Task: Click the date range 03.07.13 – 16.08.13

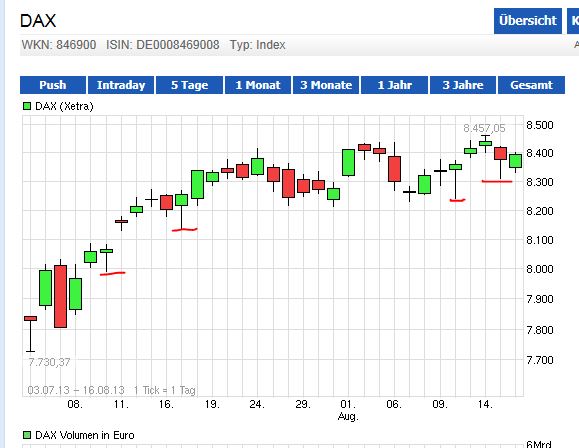Action: pos(76,390)
